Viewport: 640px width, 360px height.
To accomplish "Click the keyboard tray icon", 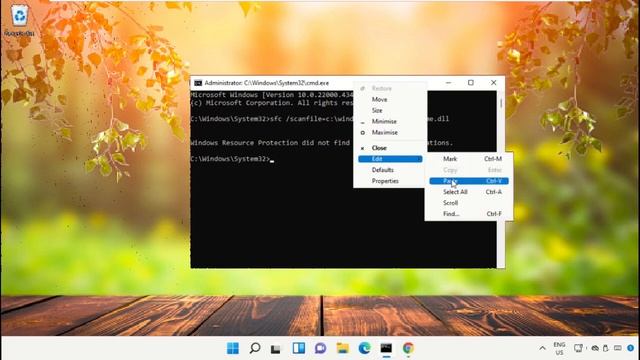I will [x=618, y=348].
